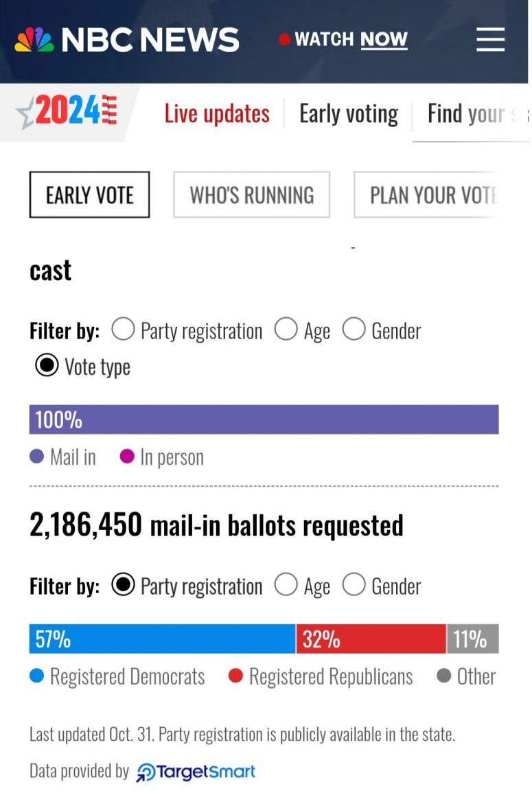Click the WATCH NOW link
532x791 pixels.
351,39
